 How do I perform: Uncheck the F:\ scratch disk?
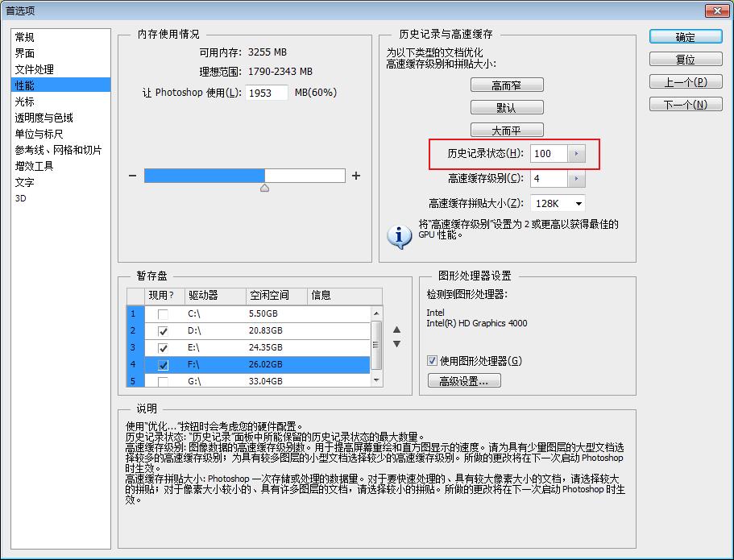click(163, 365)
